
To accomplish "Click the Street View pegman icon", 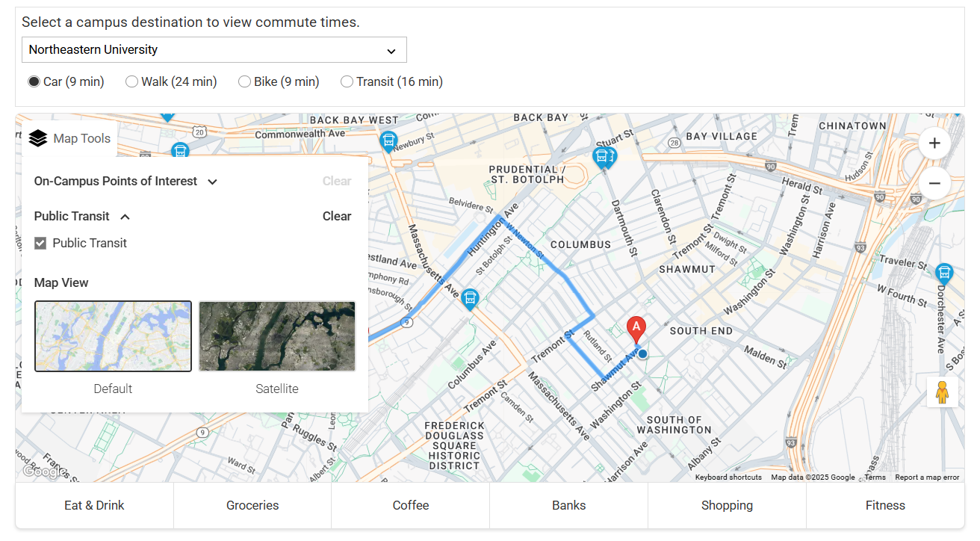I will click(942, 392).
